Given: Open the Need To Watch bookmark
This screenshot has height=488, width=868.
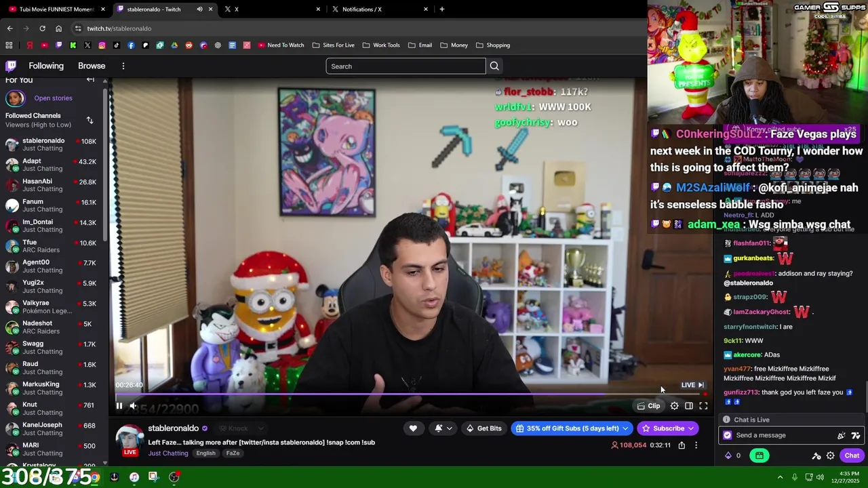Looking at the screenshot, I should (x=281, y=45).
